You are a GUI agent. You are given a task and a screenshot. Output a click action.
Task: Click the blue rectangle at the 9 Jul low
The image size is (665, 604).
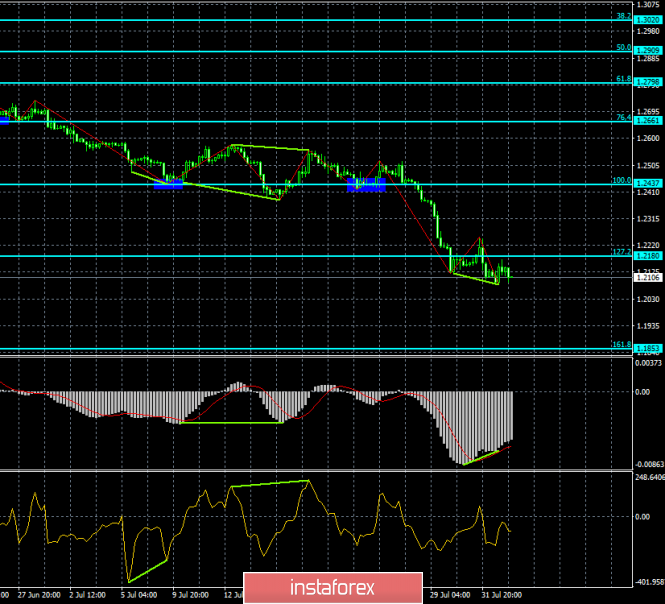point(168,184)
